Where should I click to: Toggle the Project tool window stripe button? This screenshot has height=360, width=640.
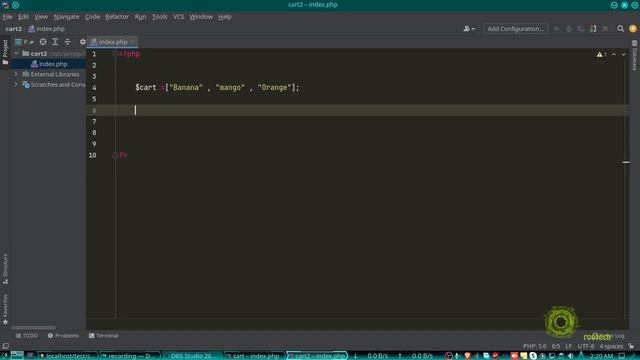point(5,52)
